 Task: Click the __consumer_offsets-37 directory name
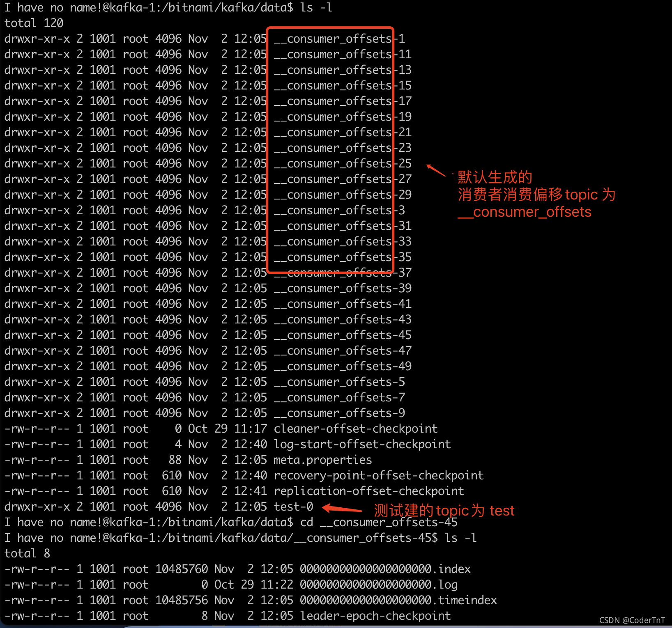343,273
